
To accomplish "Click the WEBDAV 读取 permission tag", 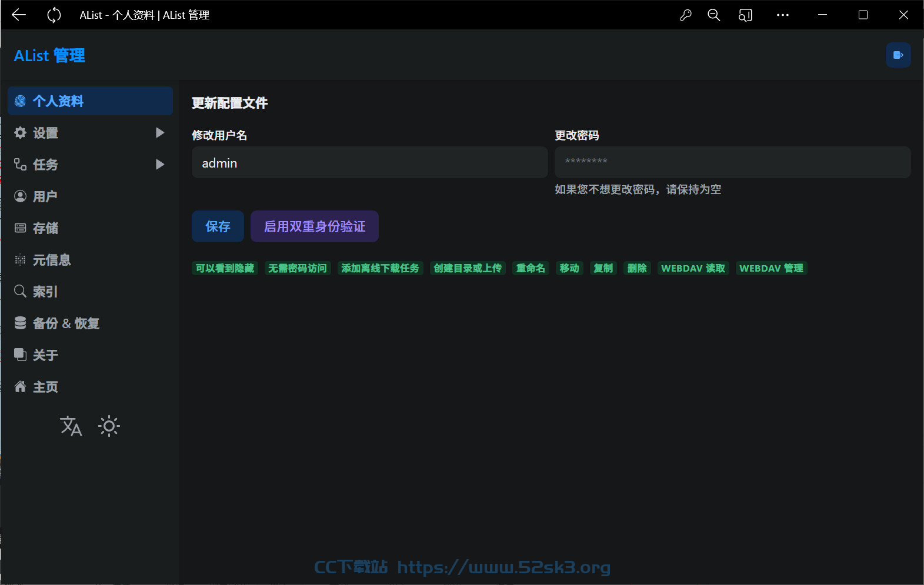I will [x=693, y=268].
